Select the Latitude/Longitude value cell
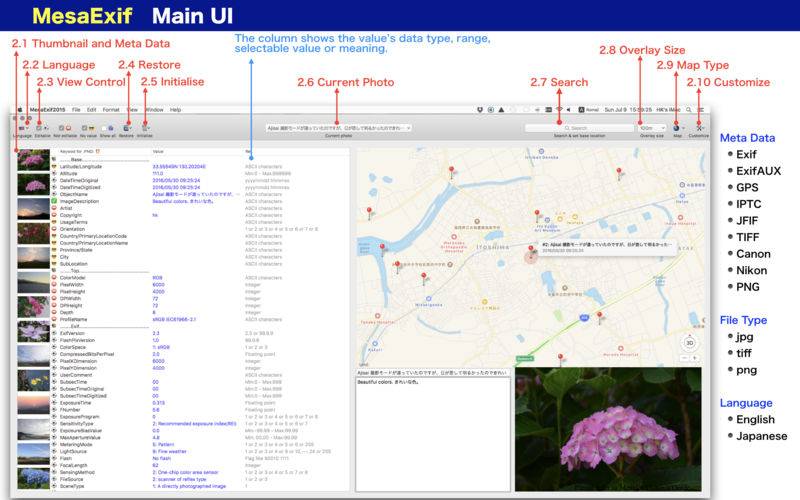 pyautogui.click(x=179, y=166)
